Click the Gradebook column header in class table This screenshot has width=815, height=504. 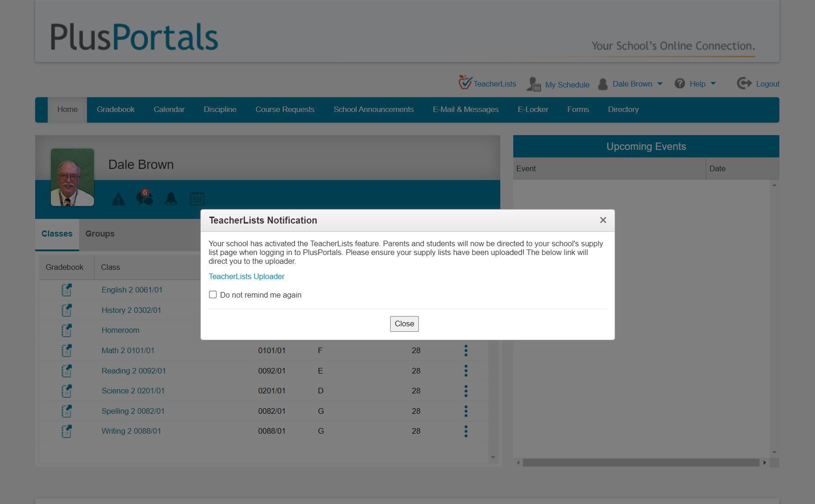point(66,268)
